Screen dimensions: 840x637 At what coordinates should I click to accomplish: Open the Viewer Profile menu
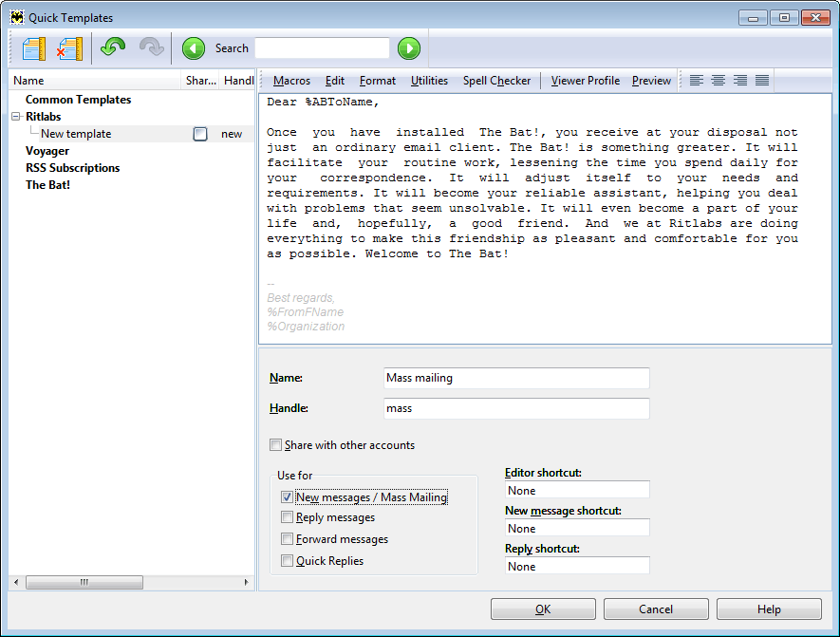(x=586, y=81)
